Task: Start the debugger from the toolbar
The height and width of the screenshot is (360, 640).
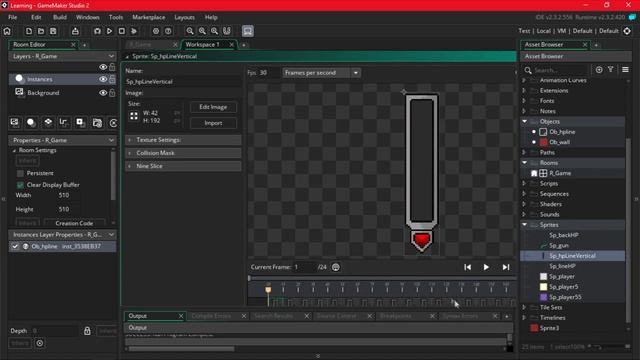Action: (97, 31)
